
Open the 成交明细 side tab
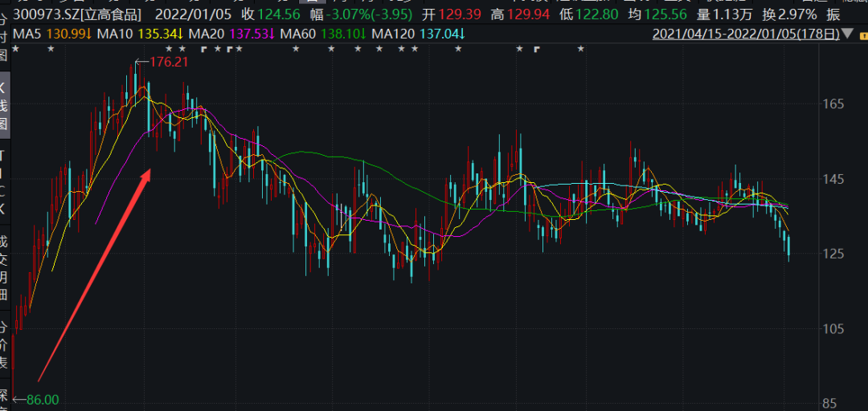click(4, 267)
